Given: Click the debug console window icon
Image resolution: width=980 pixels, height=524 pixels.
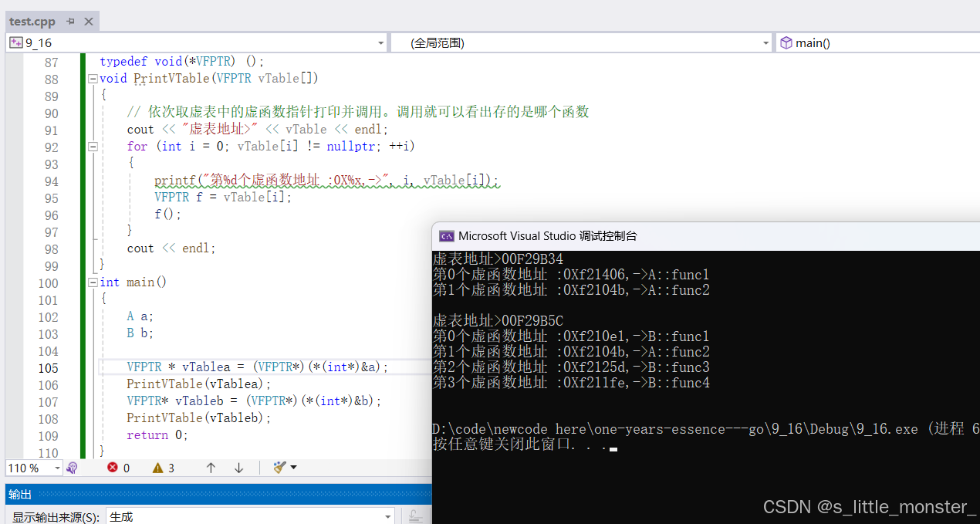Looking at the screenshot, I should 446,236.
